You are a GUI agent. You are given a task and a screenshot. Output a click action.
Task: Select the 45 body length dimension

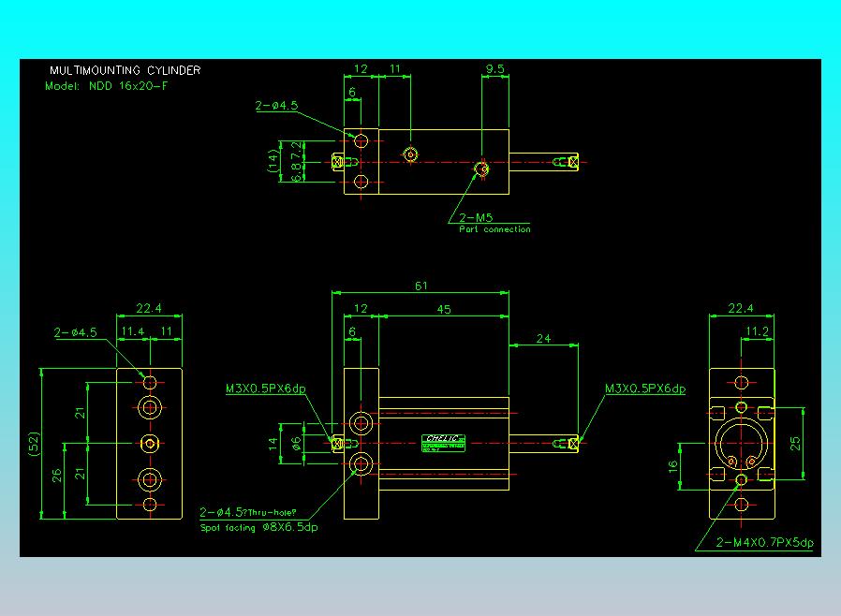[x=444, y=309]
